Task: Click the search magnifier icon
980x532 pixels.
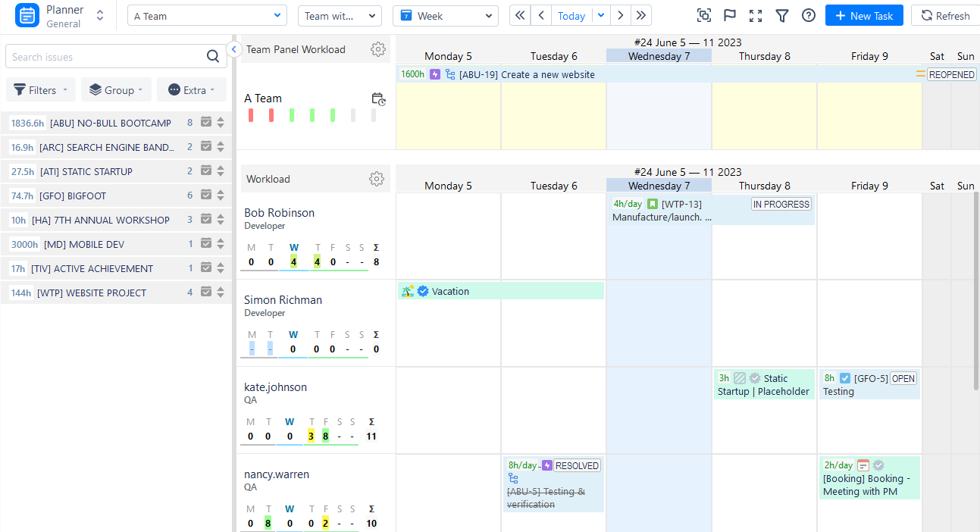Action: pos(213,56)
